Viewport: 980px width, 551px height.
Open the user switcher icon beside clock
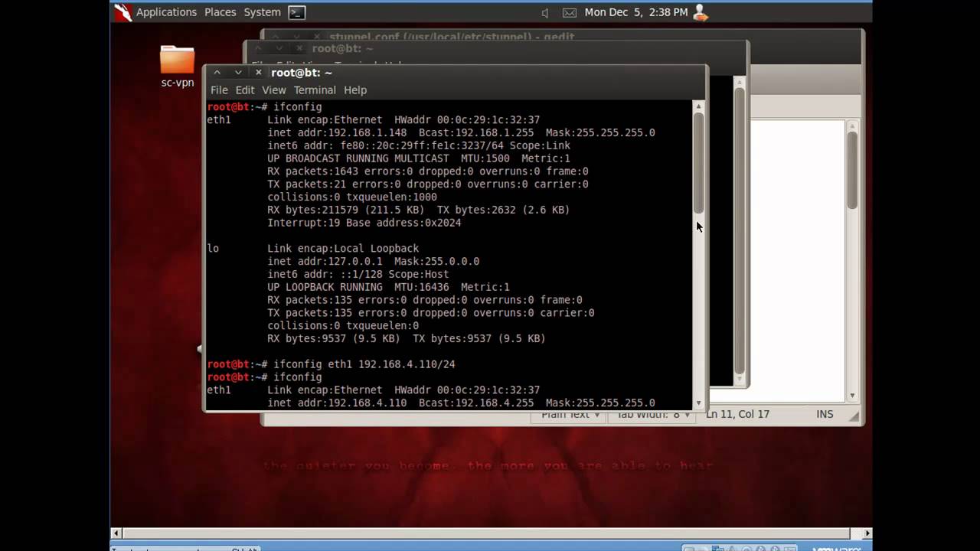pyautogui.click(x=700, y=11)
